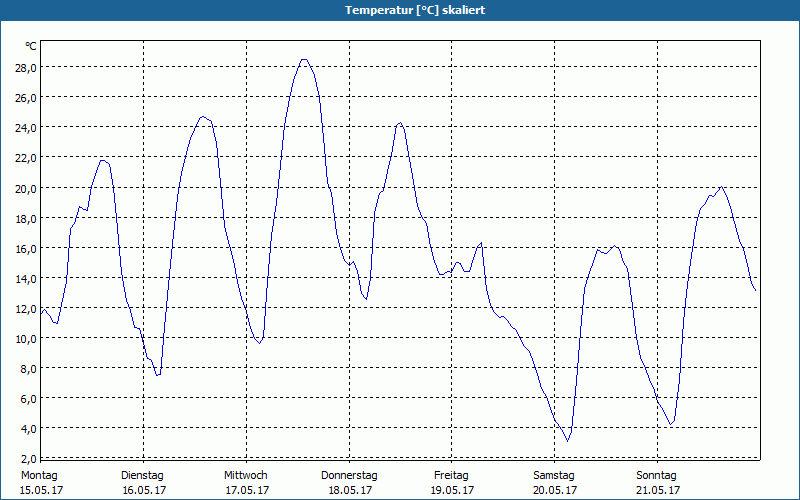Click the 18,0 y-axis label
The image size is (800, 500).
click(x=25, y=219)
